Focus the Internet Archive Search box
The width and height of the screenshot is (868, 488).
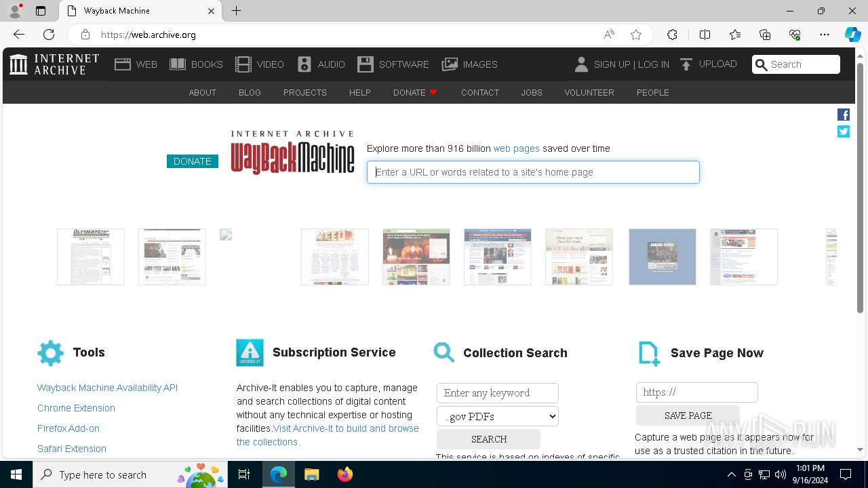click(x=796, y=64)
